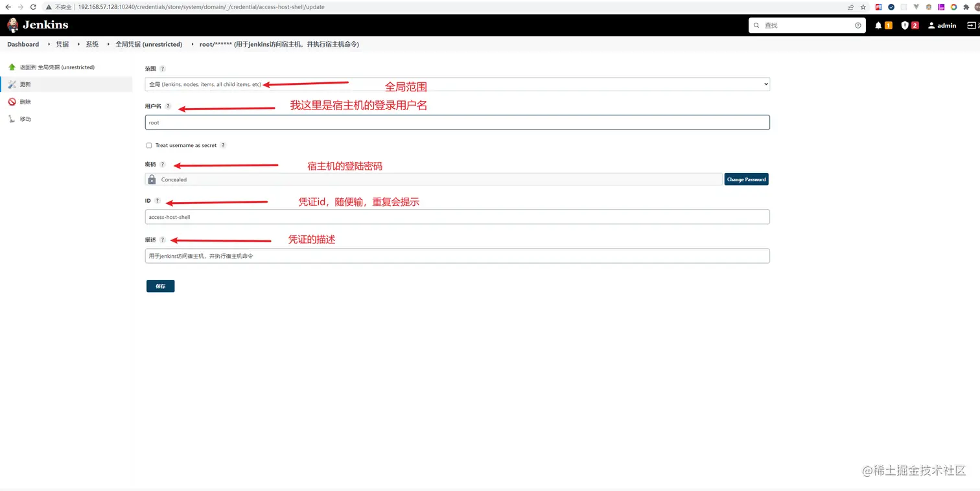Click the help icon next to 密码
980x491 pixels.
[x=163, y=165]
